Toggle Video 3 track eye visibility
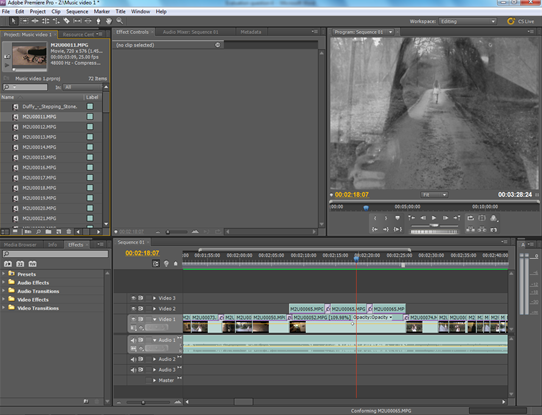This screenshot has width=542, height=415. [x=133, y=298]
